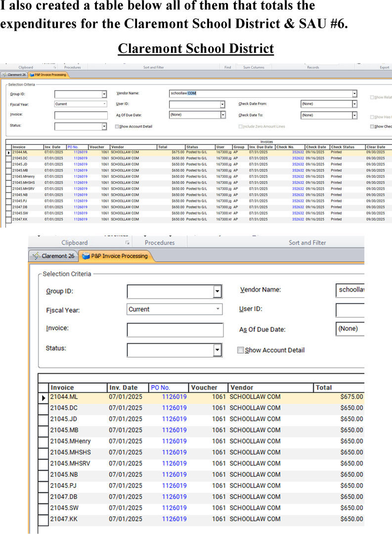Click the blue P&P Invoice Processing tab icon, enlarged view
392x534 pixels.
coord(86,256)
